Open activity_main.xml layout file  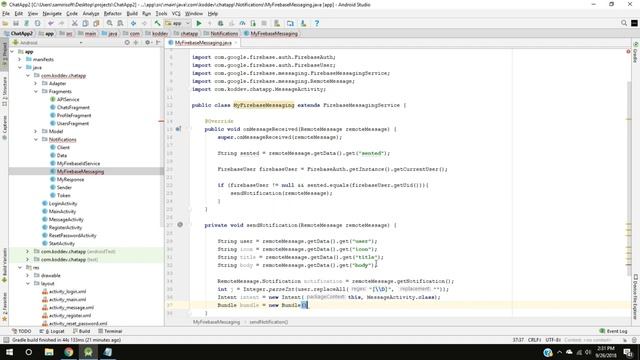pos(67,300)
